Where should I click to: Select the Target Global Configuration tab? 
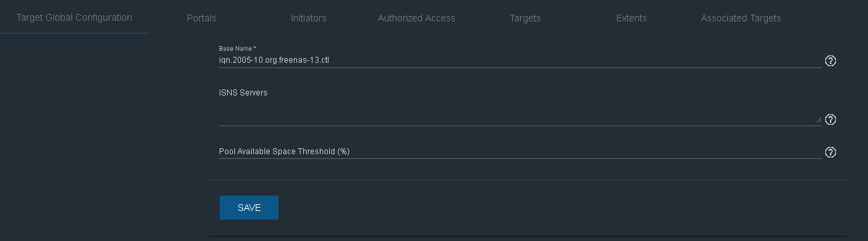pos(74,17)
